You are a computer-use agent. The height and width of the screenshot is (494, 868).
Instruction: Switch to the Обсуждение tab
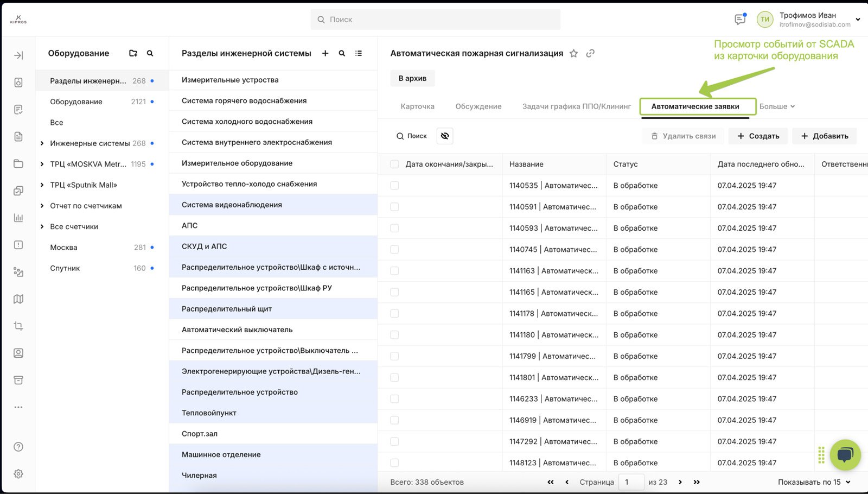tap(478, 106)
